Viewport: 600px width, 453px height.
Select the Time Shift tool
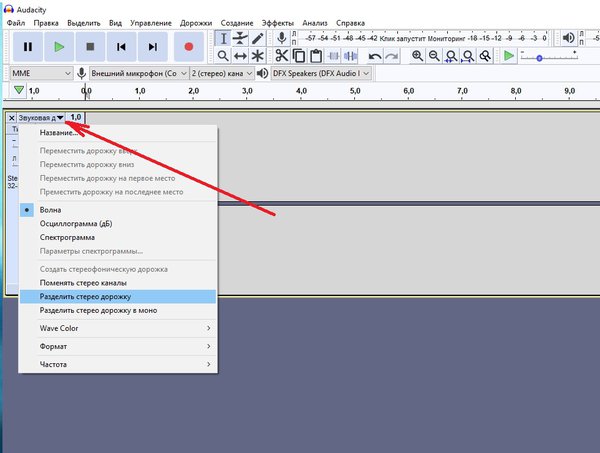pos(240,56)
